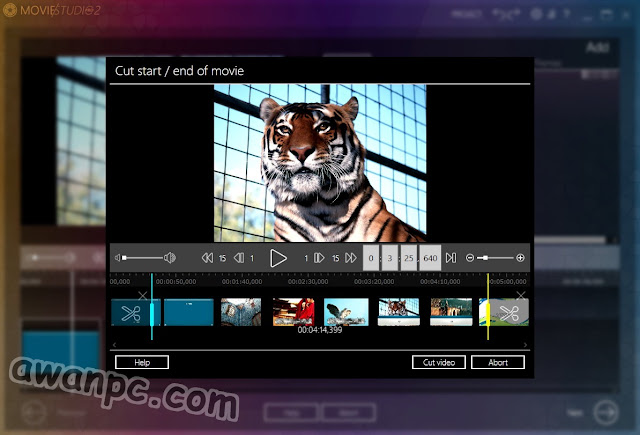Click the 00:03:20,000 ruler label
This screenshot has width=640, height=435.
click(374, 282)
